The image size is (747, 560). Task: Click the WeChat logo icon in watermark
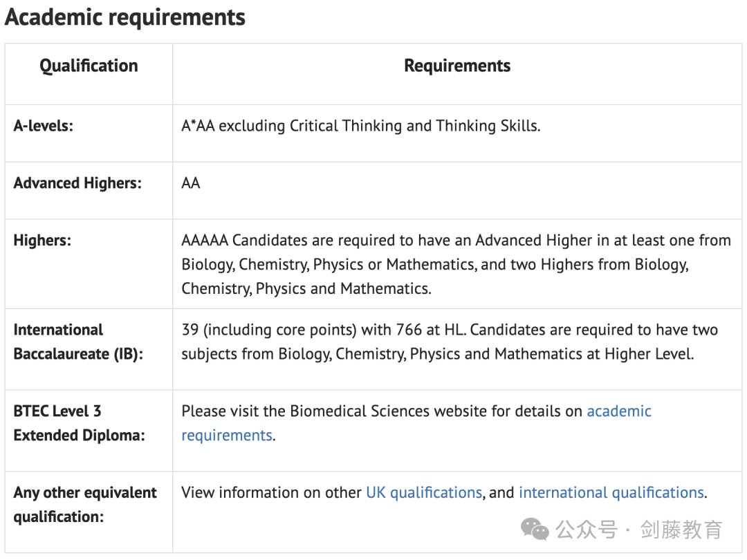point(535,529)
